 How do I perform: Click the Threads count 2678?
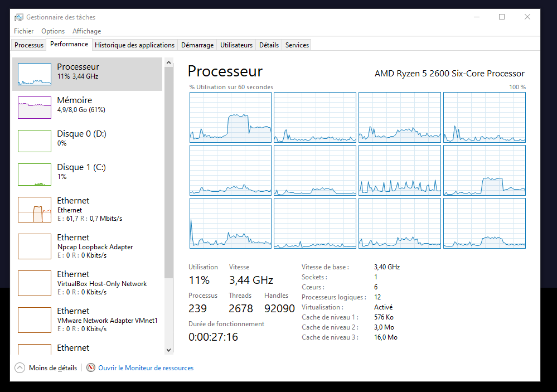coord(240,308)
